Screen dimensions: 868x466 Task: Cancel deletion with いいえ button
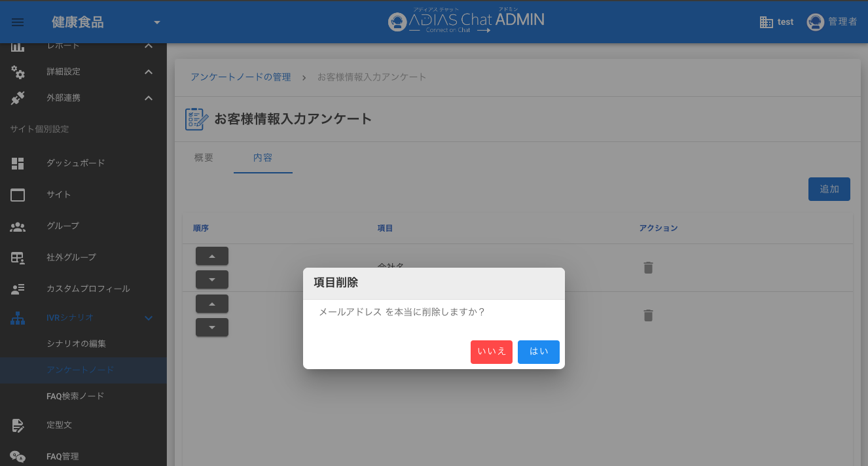pos(491,351)
